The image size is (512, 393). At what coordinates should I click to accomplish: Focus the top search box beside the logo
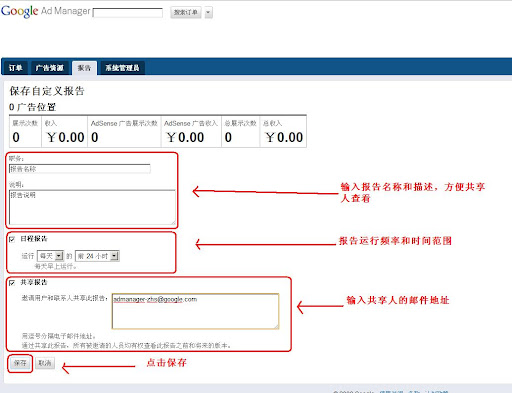(128, 13)
